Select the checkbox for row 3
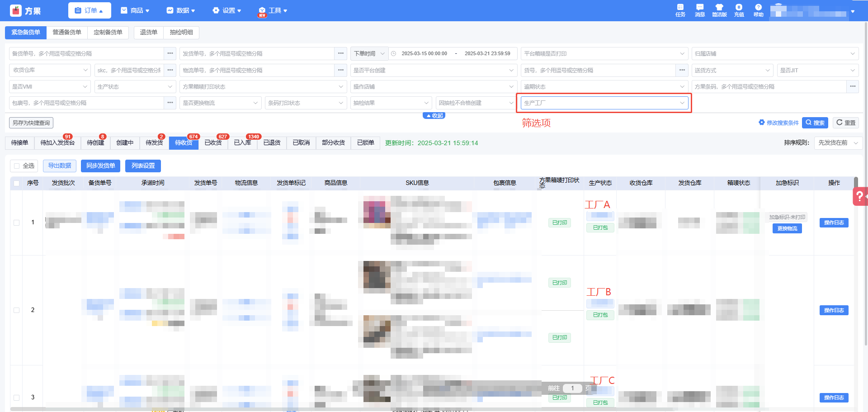 17,398
